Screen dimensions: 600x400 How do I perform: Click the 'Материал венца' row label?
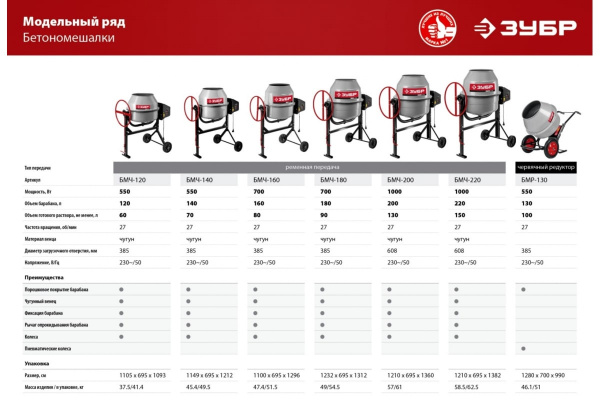40,239
